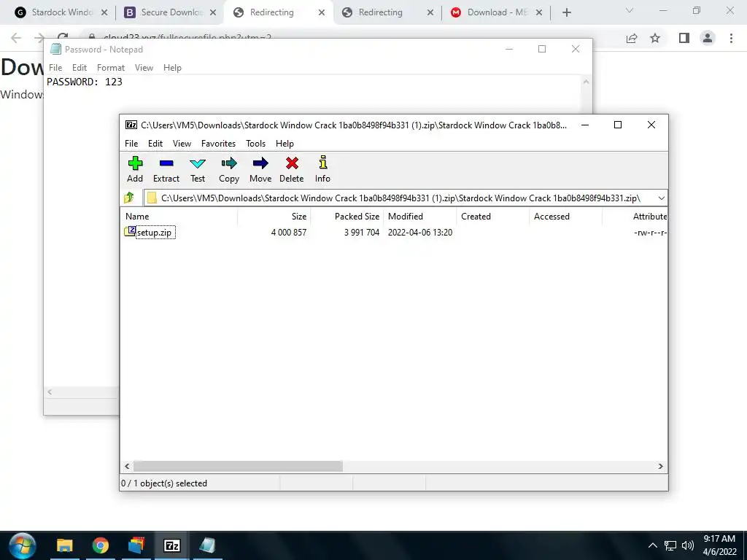Sort by the Packed Size column header
The width and height of the screenshot is (747, 560).
pyautogui.click(x=347, y=216)
